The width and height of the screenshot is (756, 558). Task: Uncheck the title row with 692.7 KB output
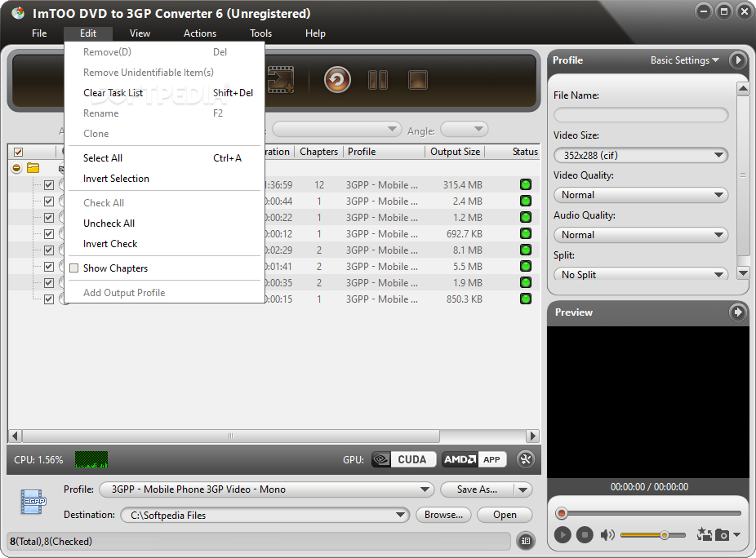(49, 233)
